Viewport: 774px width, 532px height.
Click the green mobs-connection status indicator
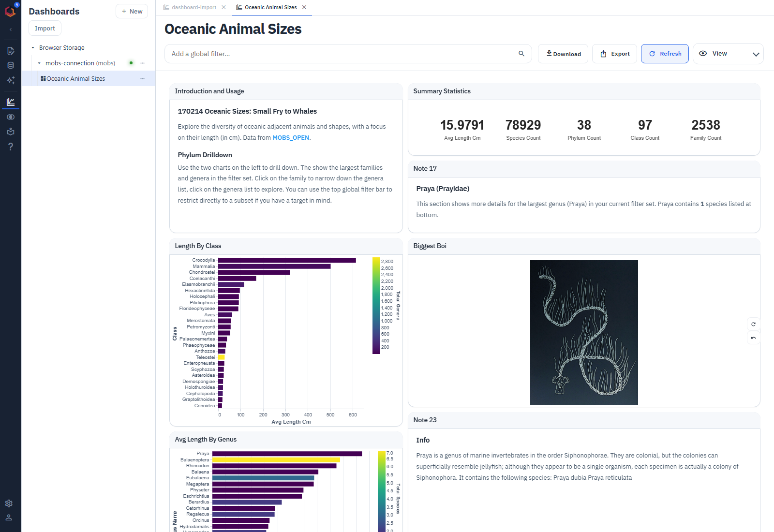click(131, 63)
